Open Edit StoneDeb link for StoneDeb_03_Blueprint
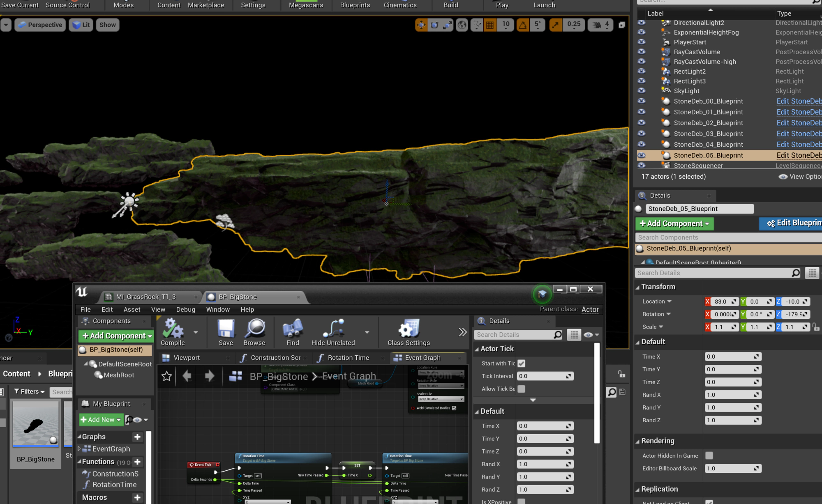This screenshot has width=822, height=504. [799, 133]
